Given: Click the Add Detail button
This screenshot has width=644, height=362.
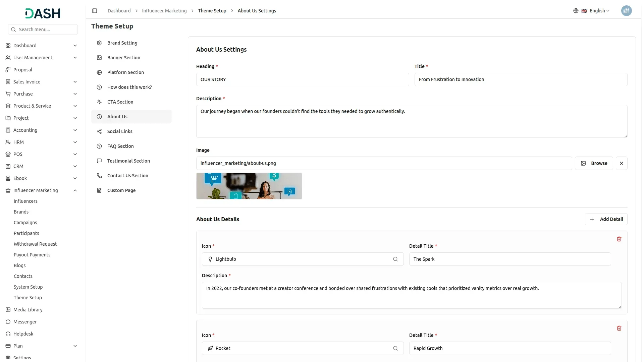Looking at the screenshot, I should [x=606, y=219].
